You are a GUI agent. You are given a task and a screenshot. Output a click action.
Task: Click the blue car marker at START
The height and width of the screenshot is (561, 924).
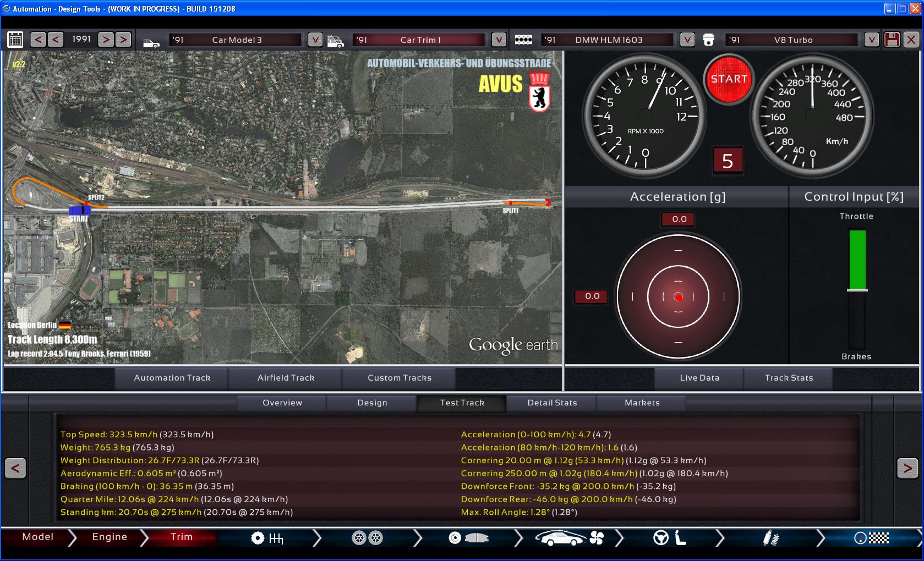80,210
